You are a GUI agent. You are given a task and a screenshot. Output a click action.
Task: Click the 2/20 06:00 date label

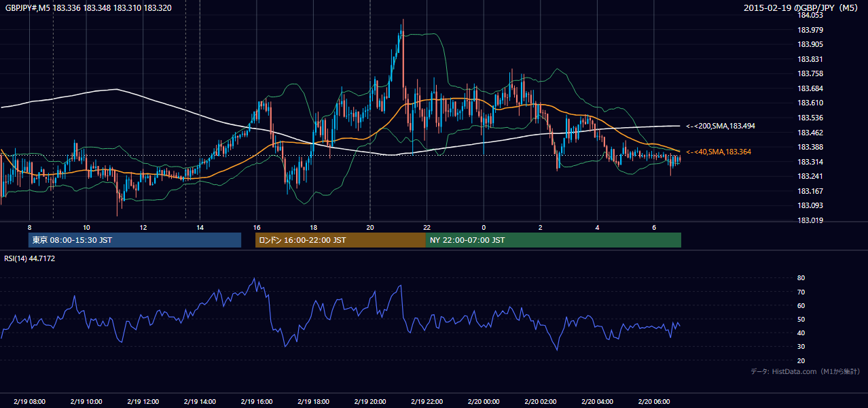click(653, 401)
